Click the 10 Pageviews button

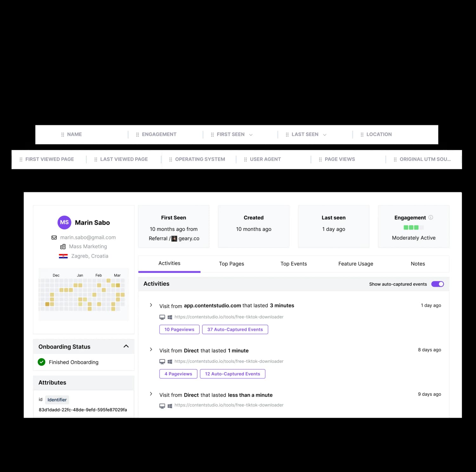tap(179, 329)
